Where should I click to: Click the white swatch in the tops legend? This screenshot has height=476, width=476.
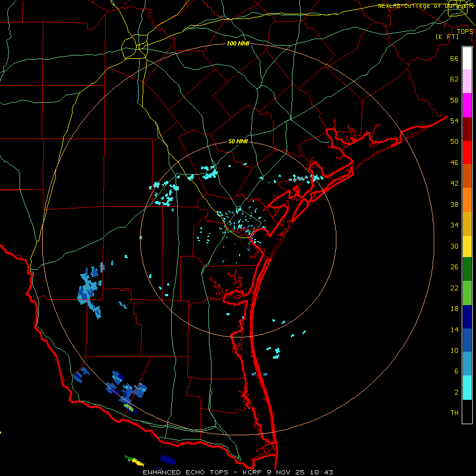pos(467,58)
